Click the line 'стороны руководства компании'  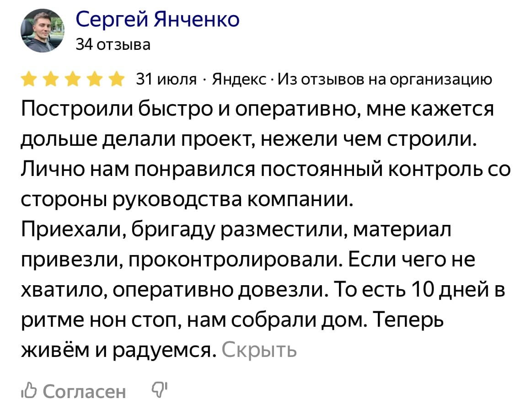click(x=188, y=200)
